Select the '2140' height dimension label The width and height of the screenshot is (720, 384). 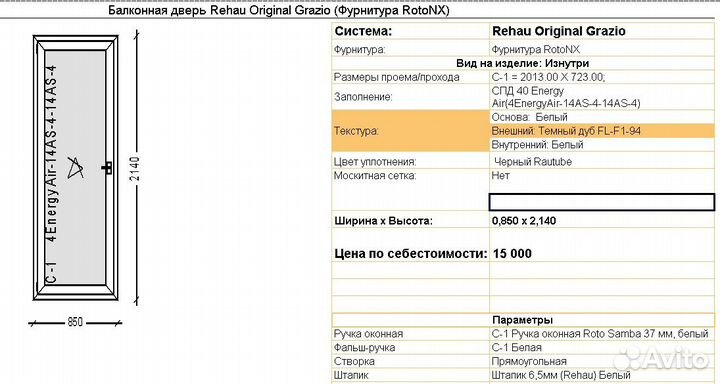pos(134,169)
